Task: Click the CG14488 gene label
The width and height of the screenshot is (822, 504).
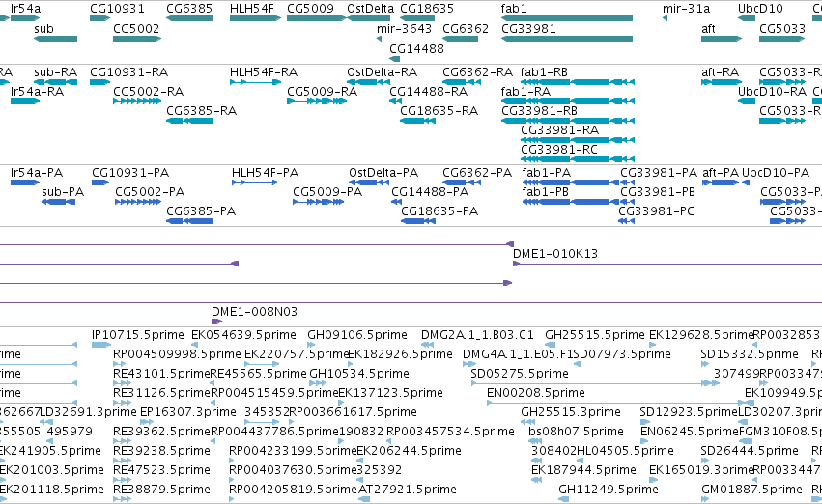Action: (x=416, y=48)
